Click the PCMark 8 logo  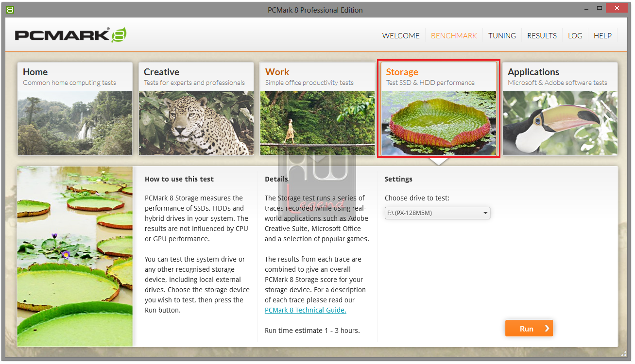pyautogui.click(x=71, y=35)
